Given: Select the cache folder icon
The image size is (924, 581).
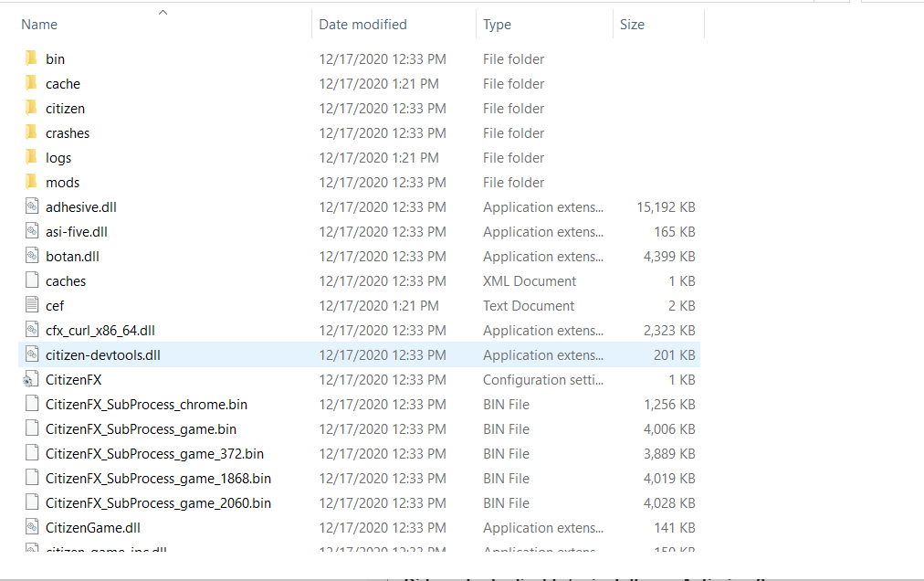Looking at the screenshot, I should pyautogui.click(x=32, y=83).
